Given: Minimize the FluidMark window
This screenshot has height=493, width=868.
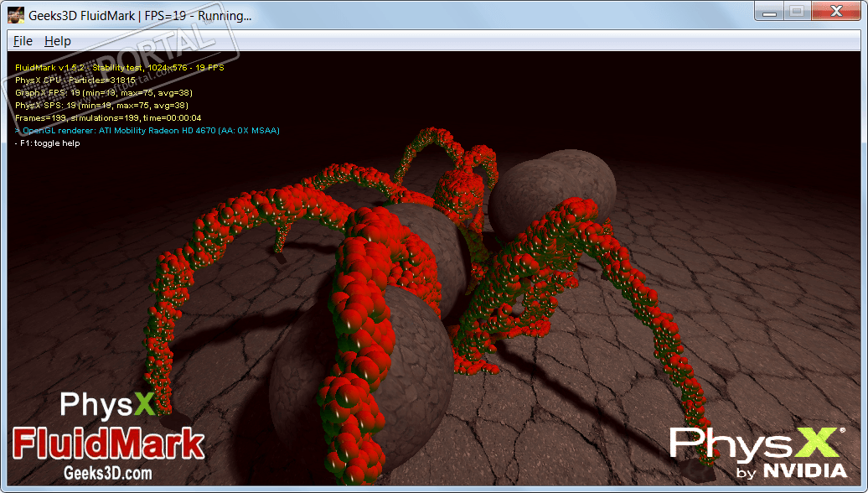Looking at the screenshot, I should point(769,11).
